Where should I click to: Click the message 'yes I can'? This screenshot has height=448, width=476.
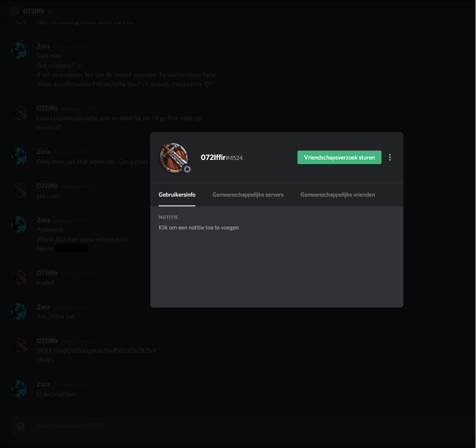(x=48, y=196)
